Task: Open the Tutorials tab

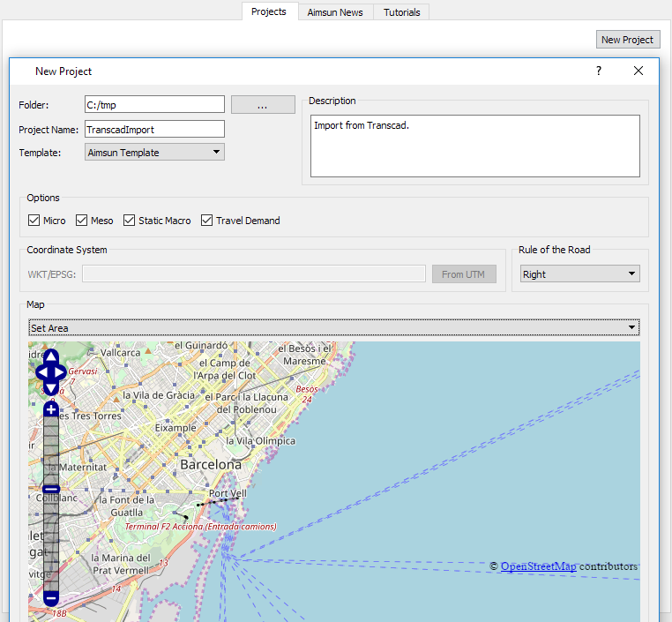Action: coord(401,12)
